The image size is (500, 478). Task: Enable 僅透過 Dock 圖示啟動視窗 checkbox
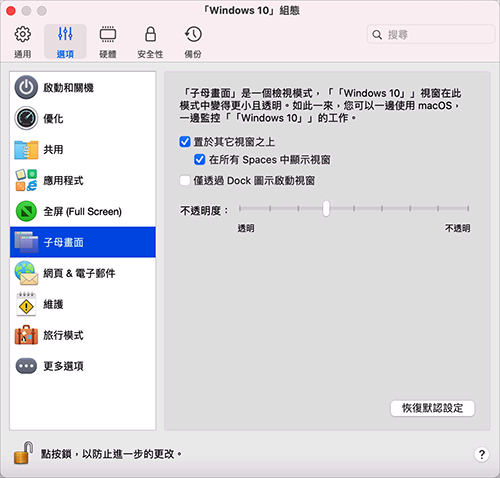point(185,180)
